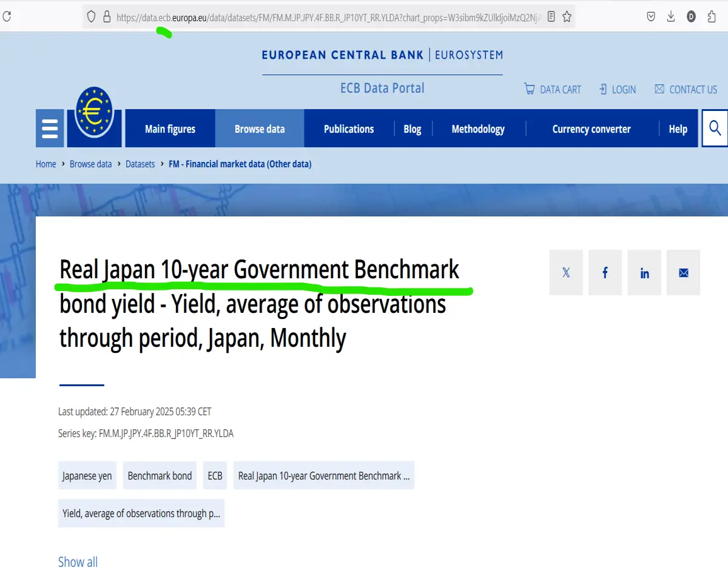Image resolution: width=728 pixels, height=582 pixels.
Task: Open Browse data menu
Action: (x=260, y=129)
